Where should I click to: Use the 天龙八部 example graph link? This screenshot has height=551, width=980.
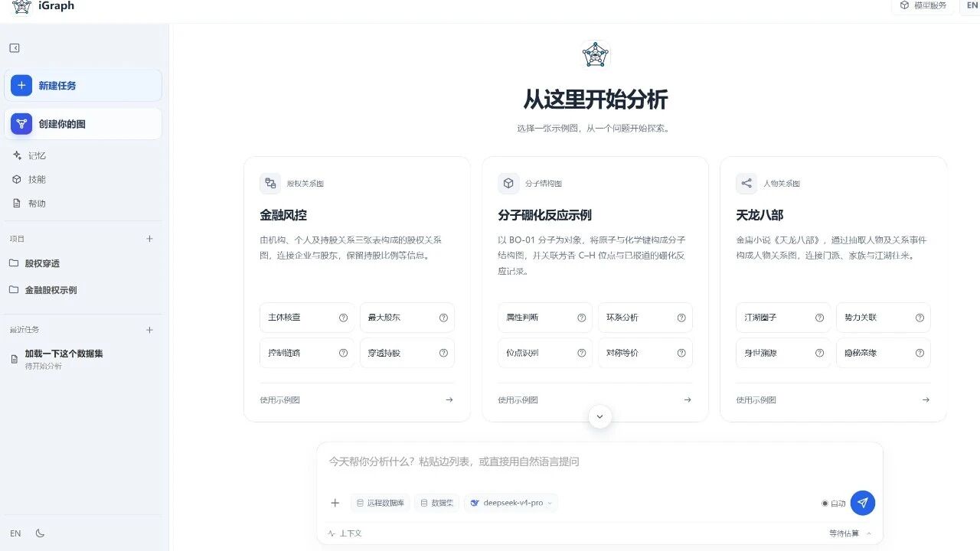(x=833, y=399)
